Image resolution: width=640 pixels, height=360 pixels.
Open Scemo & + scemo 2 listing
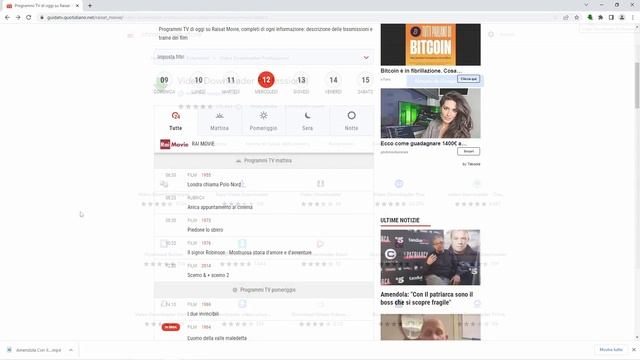point(208,275)
